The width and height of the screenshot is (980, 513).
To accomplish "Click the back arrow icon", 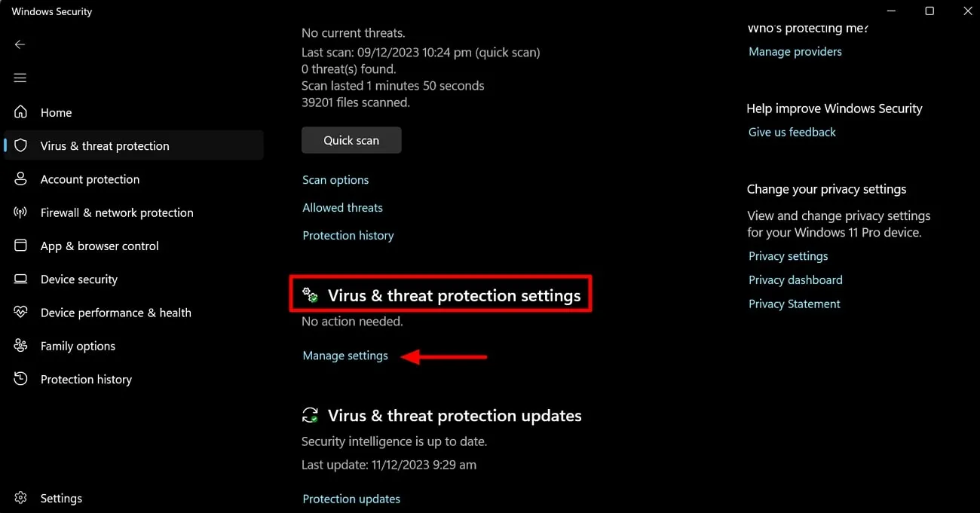I will click(20, 44).
